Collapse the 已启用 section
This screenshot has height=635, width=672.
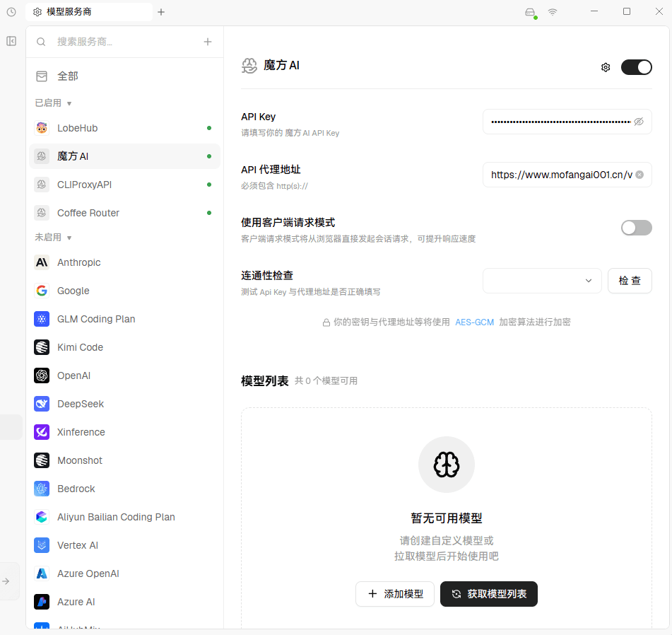coord(53,103)
